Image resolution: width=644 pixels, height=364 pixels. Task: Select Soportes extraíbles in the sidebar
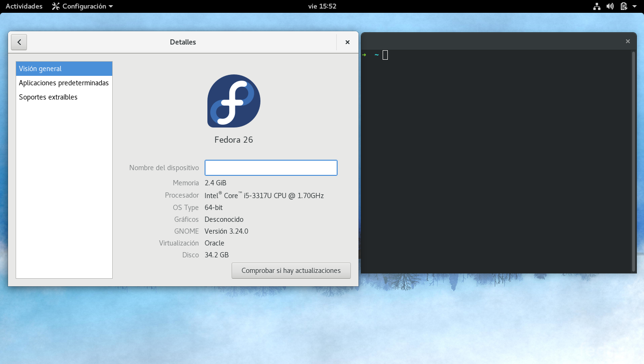[64, 97]
